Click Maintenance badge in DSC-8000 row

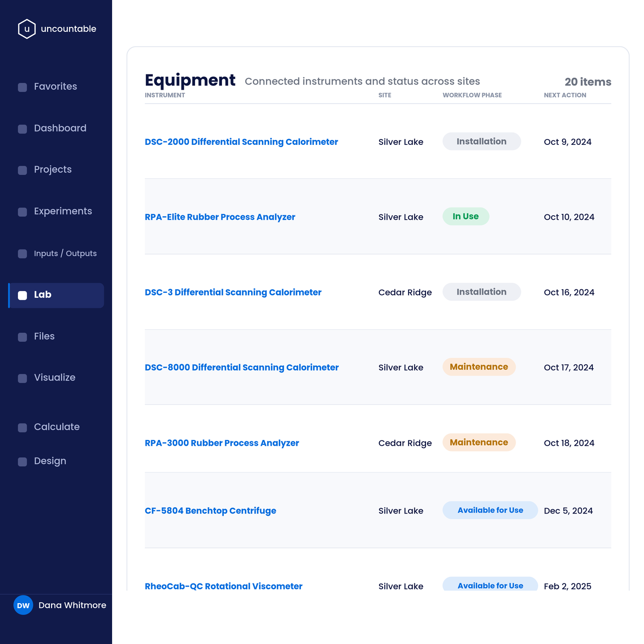coord(479,367)
